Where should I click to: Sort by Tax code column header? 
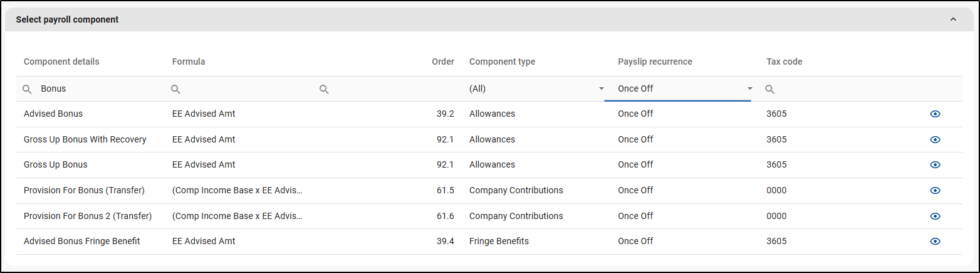(x=784, y=62)
